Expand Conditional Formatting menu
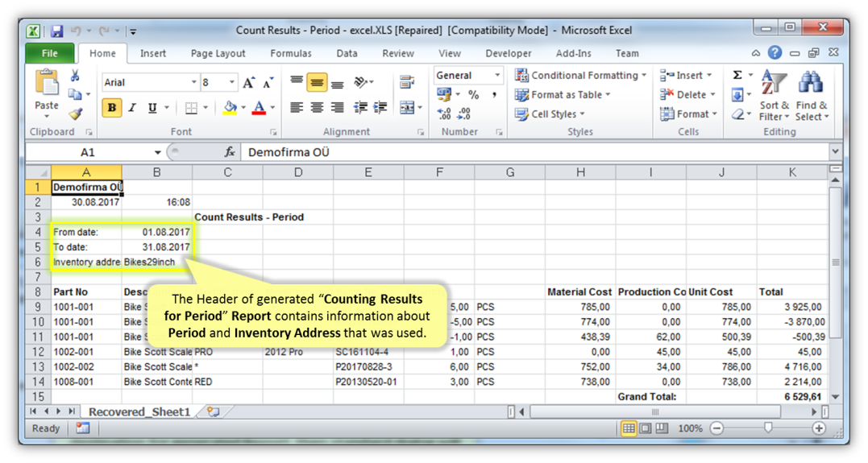The image size is (868, 463). (580, 75)
